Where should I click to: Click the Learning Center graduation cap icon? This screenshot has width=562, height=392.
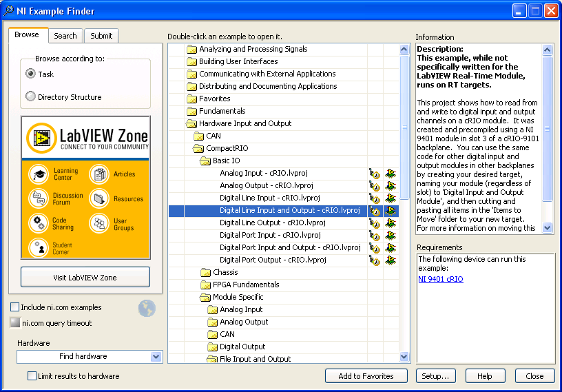39,174
